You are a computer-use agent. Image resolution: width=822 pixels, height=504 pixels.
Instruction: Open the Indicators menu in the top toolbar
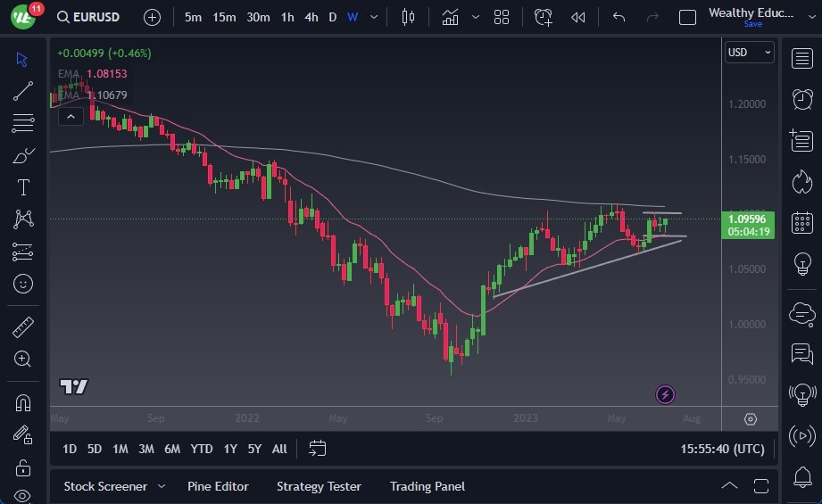(451, 17)
